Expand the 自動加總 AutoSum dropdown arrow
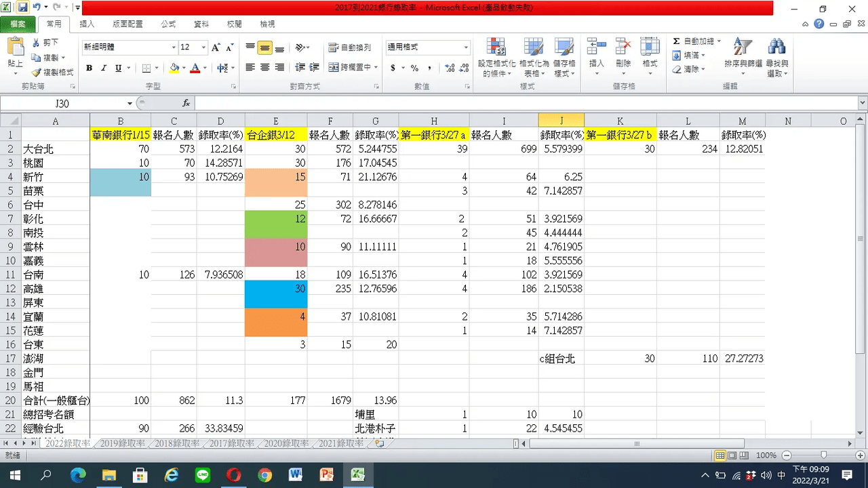 [717, 41]
